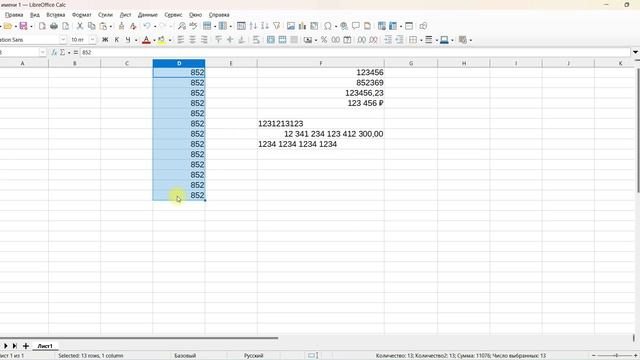This screenshot has width=640, height=360.
Task: Click the AutoFilter funnel icon
Action: [x=277, y=26]
